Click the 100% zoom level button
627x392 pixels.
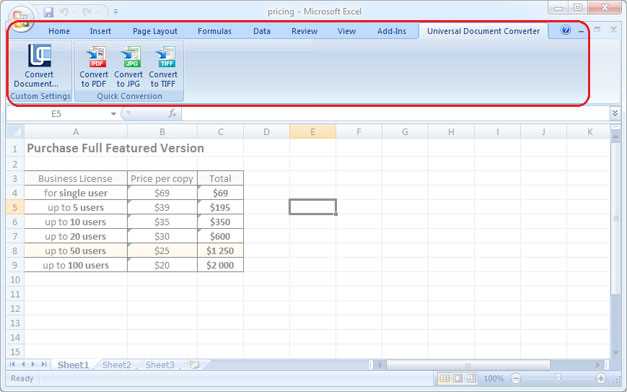click(494, 378)
